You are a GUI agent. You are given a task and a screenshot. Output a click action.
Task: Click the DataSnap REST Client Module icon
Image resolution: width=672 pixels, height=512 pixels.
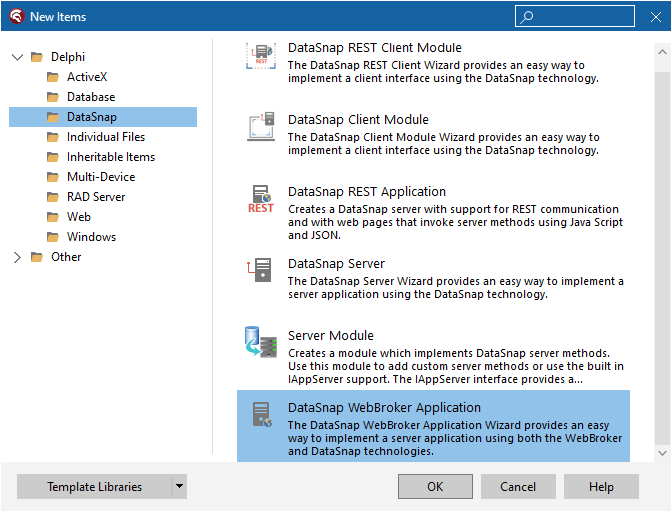point(260,56)
